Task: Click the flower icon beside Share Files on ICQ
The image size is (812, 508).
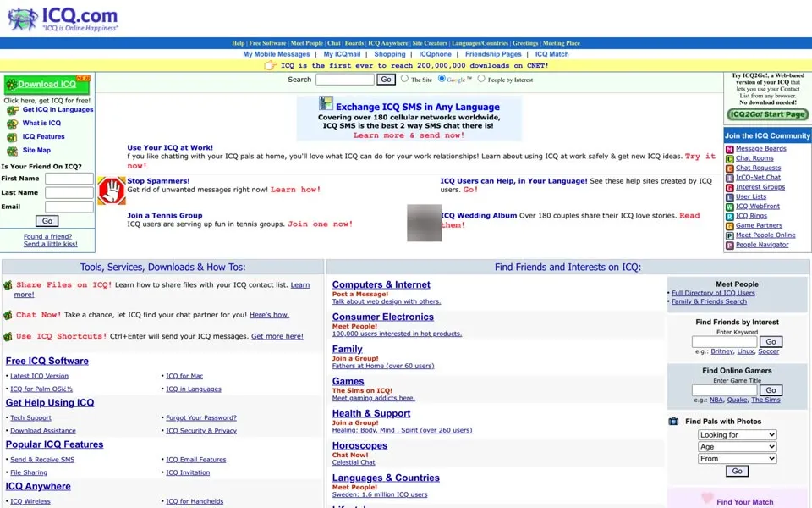Action: coord(8,285)
